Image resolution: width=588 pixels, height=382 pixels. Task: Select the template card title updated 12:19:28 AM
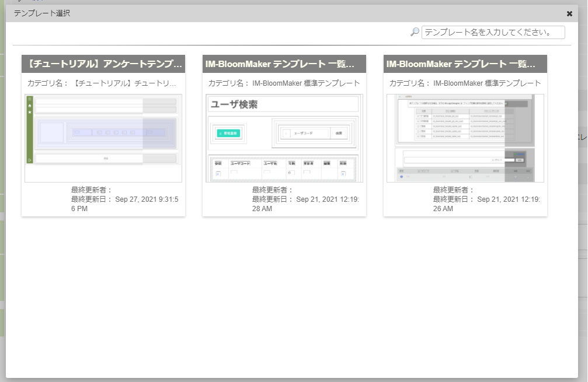(284, 64)
